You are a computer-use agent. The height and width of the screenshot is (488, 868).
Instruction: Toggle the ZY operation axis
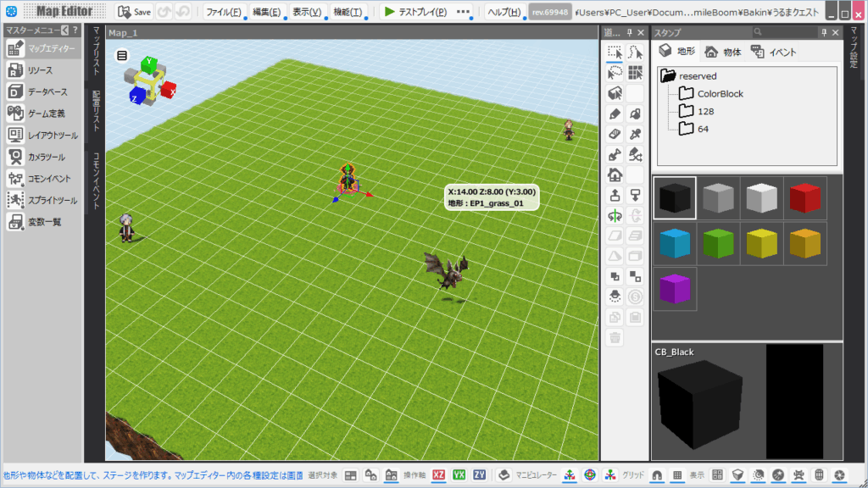[480, 475]
